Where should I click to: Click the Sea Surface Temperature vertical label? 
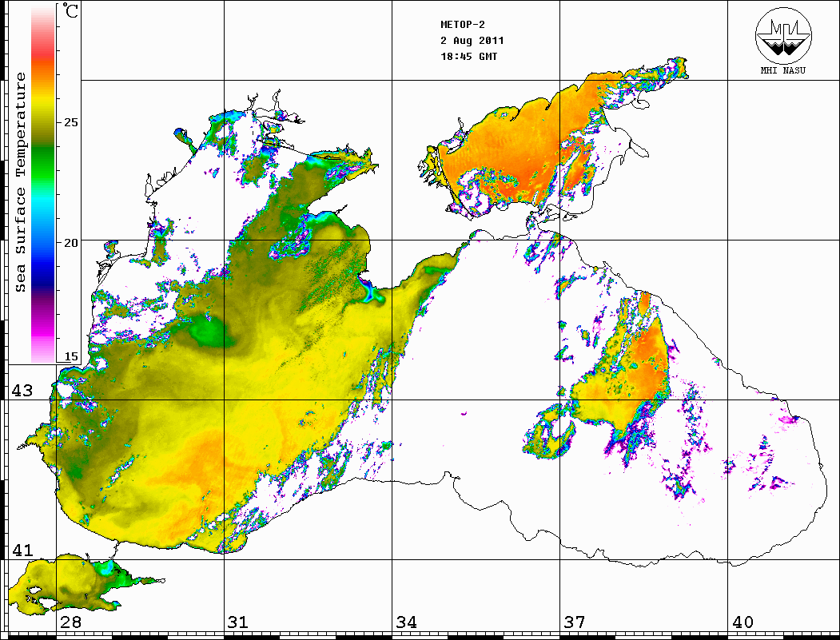(x=20, y=183)
